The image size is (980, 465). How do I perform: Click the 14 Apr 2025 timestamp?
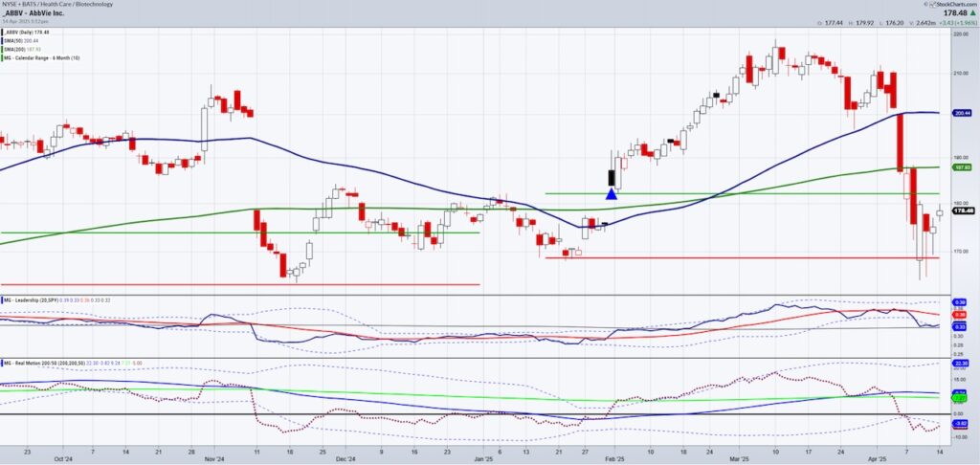pyautogui.click(x=23, y=23)
